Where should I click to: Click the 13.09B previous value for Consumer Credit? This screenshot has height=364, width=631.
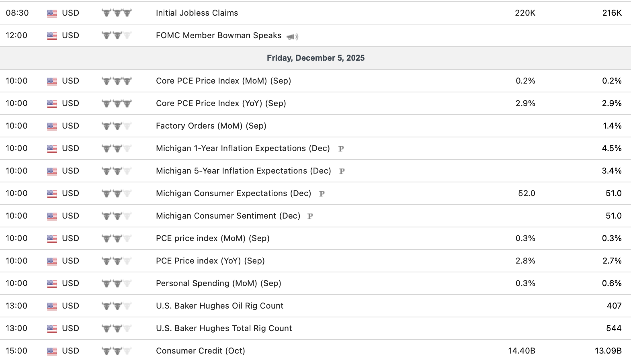(x=608, y=351)
